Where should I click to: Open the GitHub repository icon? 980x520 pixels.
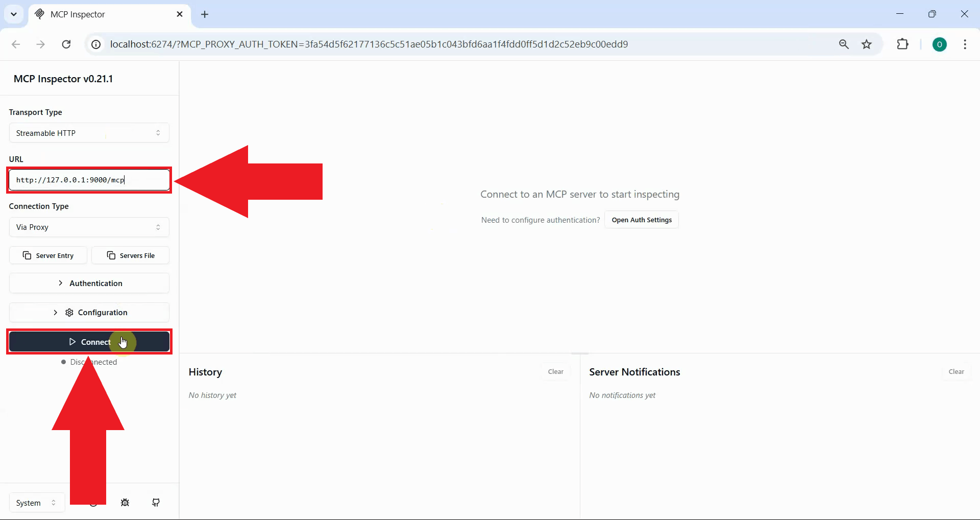pos(156,502)
